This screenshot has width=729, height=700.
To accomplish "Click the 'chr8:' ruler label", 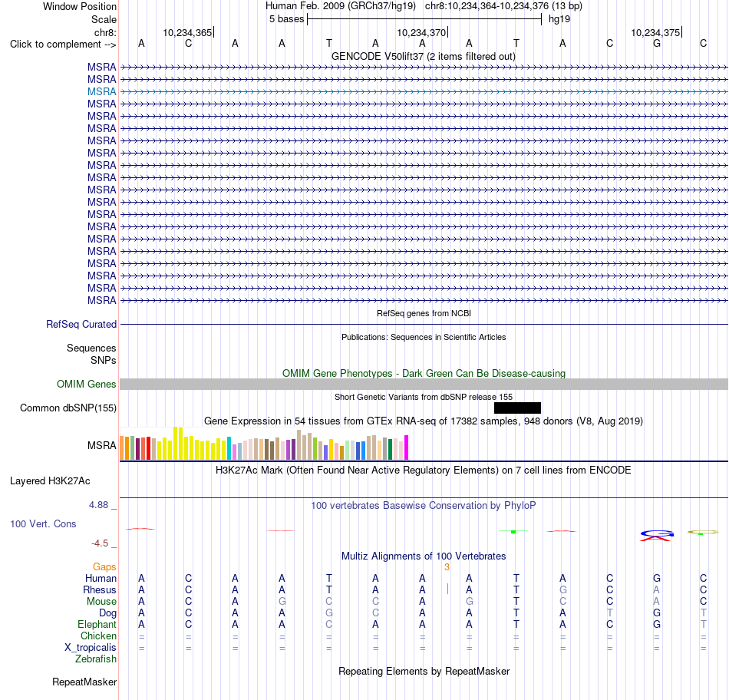I will (105, 32).
